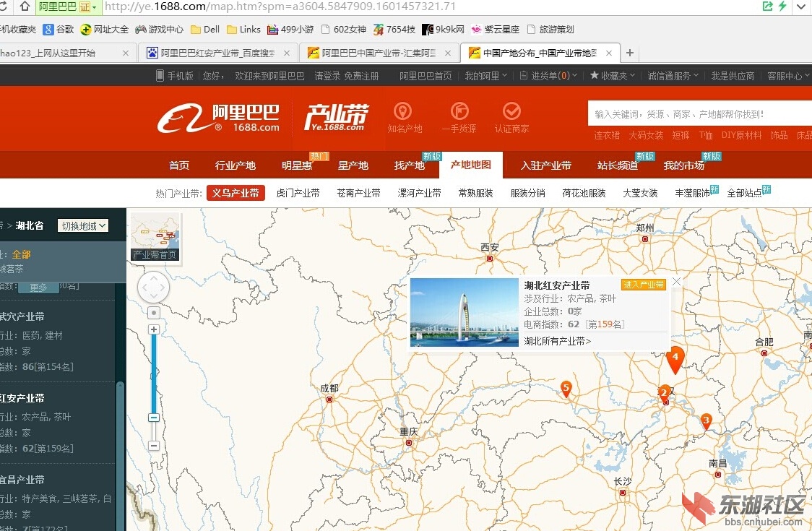Image resolution: width=812 pixels, height=531 pixels.
Task: Open new browser tab with plus button
Action: click(630, 53)
